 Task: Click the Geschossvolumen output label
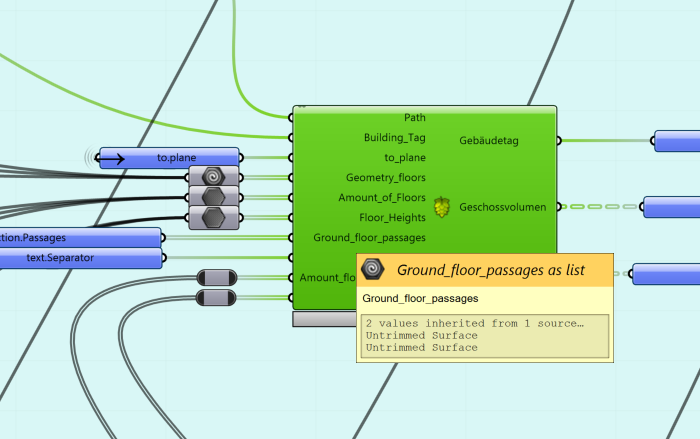503,207
